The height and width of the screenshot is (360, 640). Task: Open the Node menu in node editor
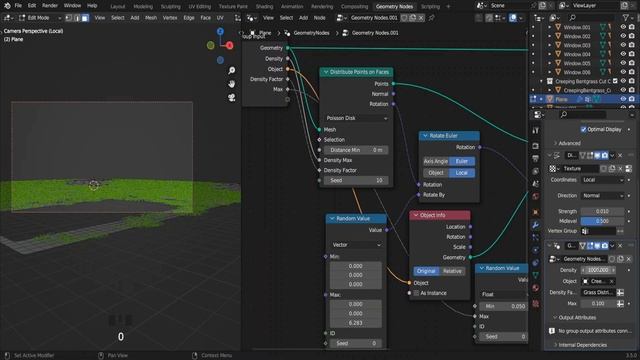319,18
